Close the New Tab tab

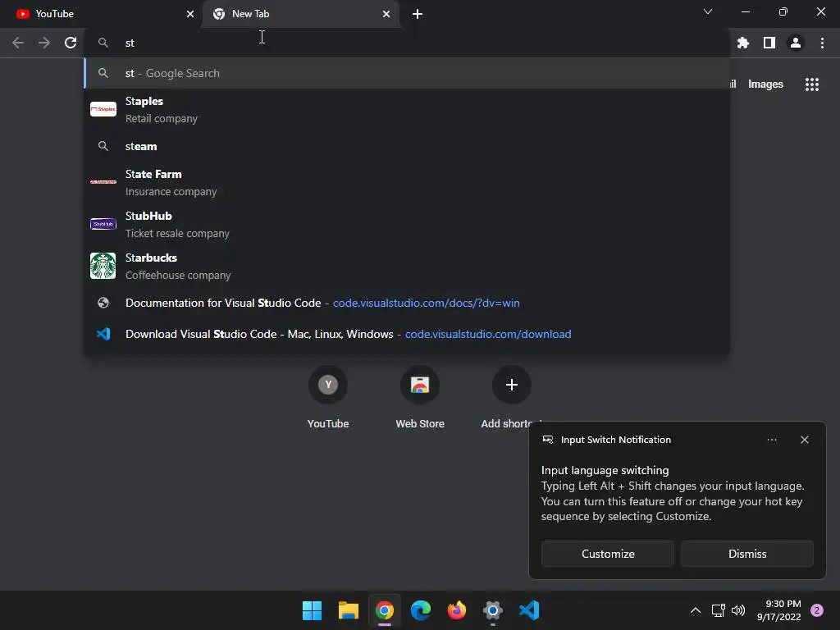(x=386, y=14)
